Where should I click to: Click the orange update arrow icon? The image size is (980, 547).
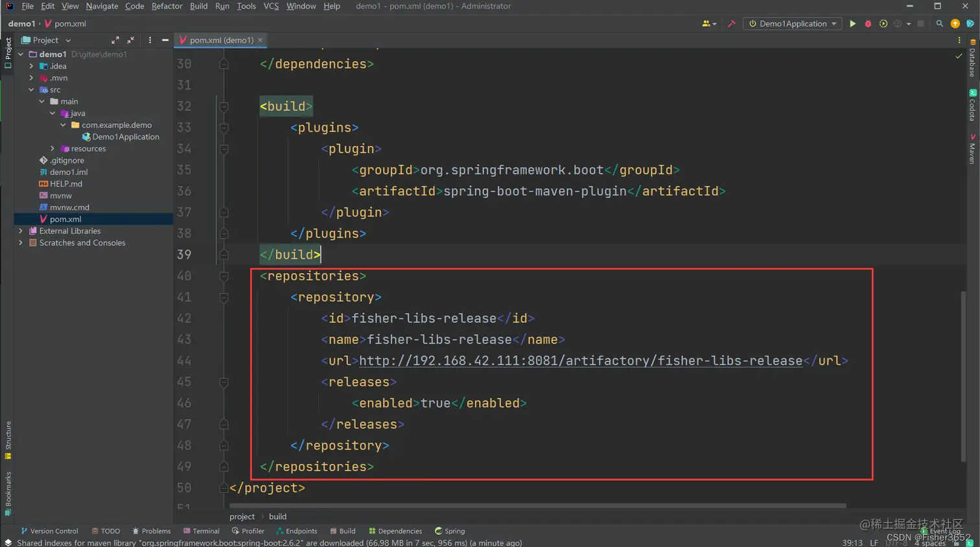click(x=955, y=24)
